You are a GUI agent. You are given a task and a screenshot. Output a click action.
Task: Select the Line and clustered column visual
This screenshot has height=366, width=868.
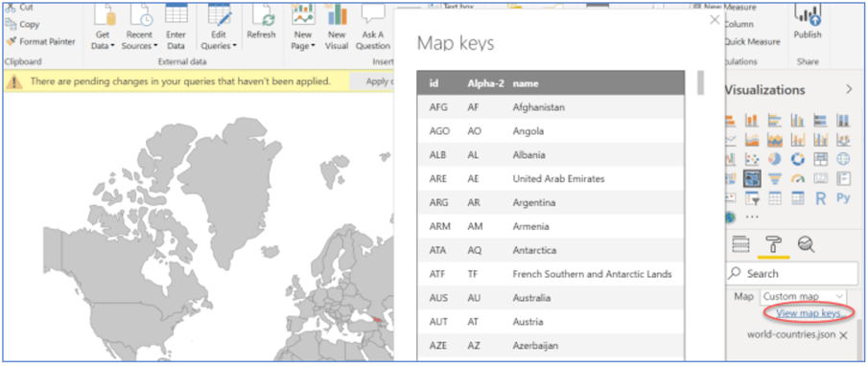coord(820,139)
